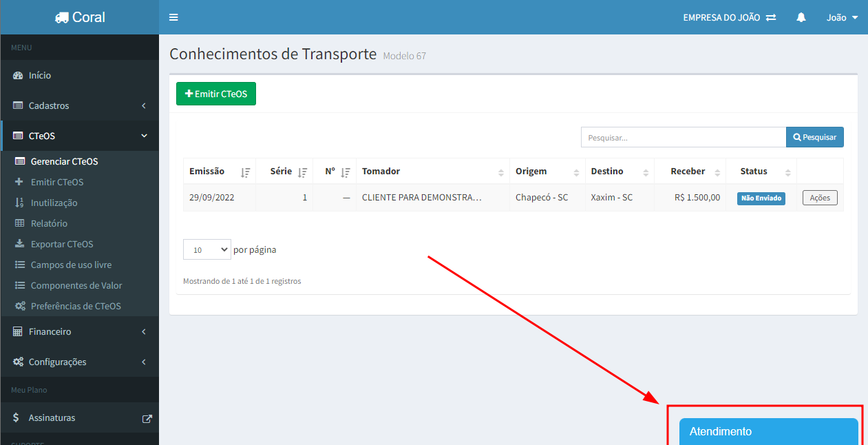Open the notifications bell icon
The height and width of the screenshot is (445, 868).
pos(801,17)
